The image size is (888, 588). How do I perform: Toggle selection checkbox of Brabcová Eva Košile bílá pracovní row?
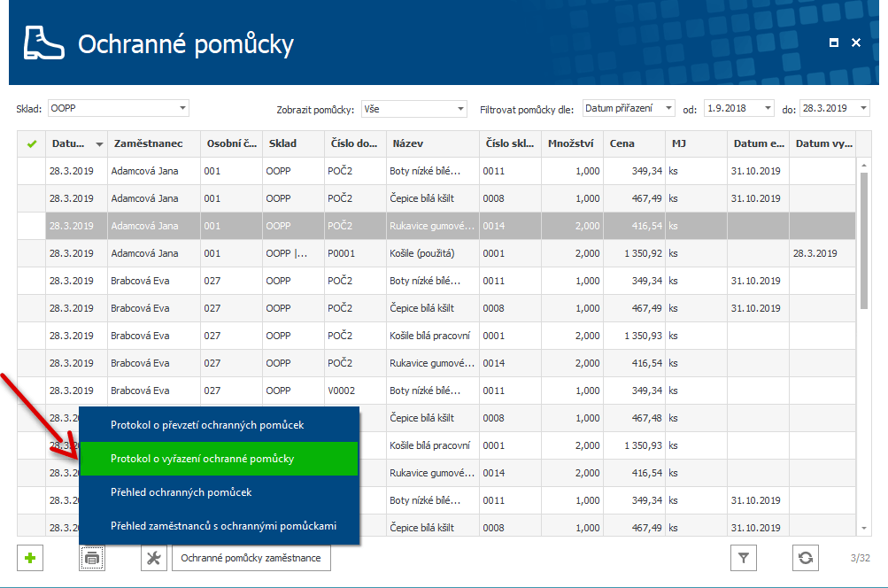click(x=32, y=336)
